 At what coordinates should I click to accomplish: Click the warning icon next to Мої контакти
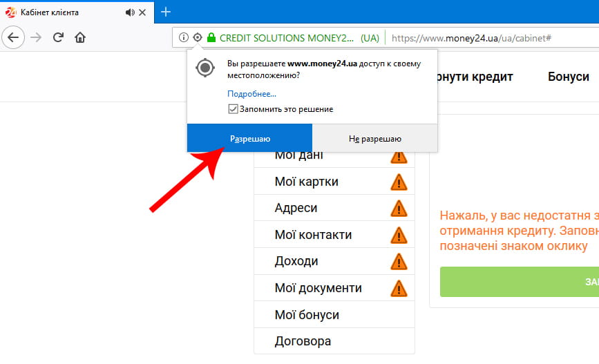coord(399,236)
